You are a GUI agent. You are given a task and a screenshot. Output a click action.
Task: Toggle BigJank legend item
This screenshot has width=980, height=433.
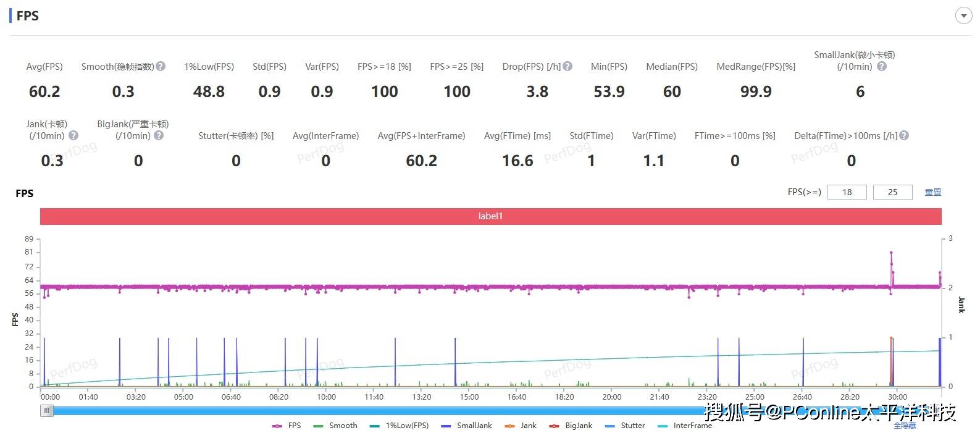pyautogui.click(x=571, y=426)
